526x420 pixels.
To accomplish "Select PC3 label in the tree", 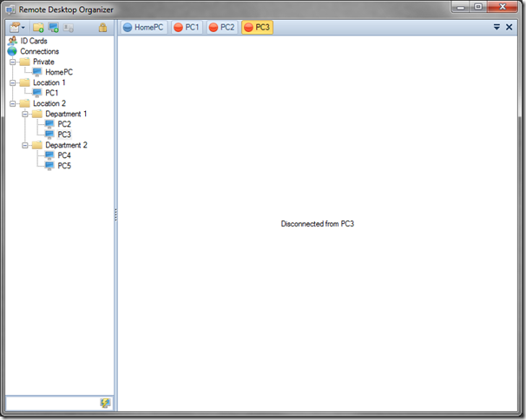I will pyautogui.click(x=64, y=135).
